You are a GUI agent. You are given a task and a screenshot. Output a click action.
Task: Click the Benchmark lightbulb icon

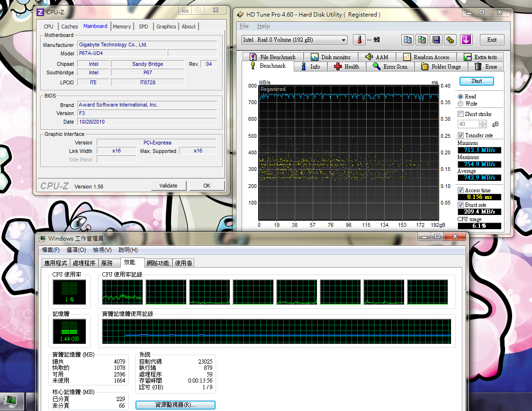coord(253,65)
